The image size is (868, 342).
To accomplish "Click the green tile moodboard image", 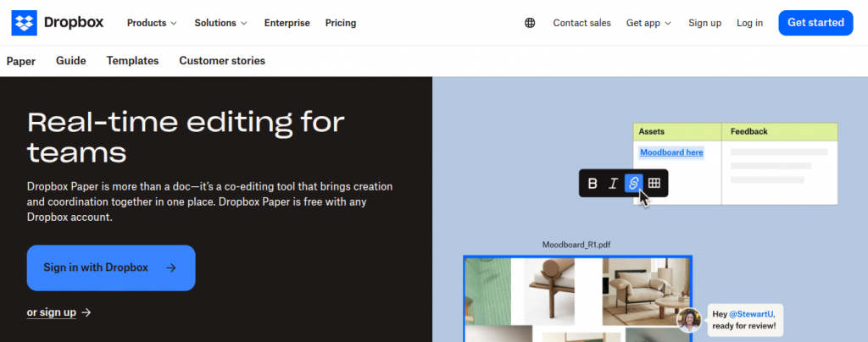I will tap(487, 291).
